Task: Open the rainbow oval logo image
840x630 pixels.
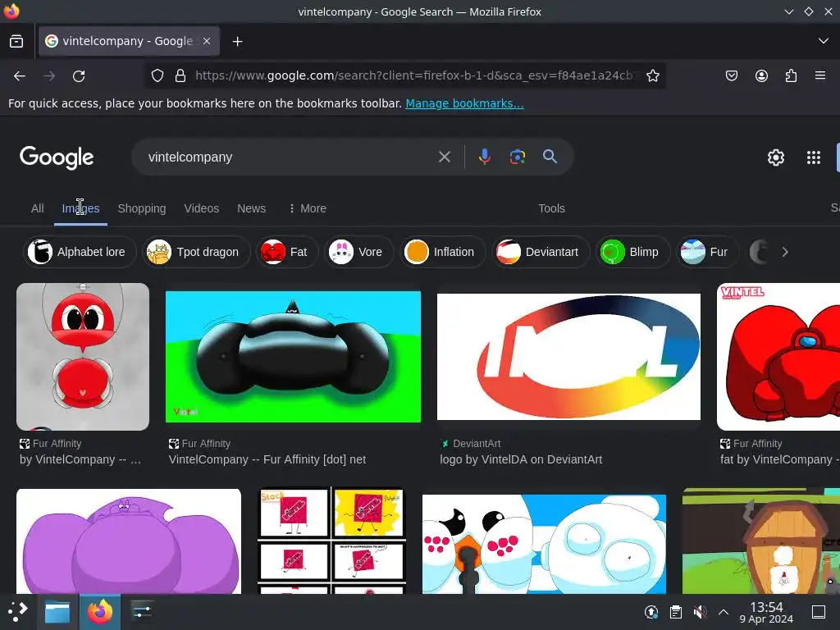Action: click(568, 357)
